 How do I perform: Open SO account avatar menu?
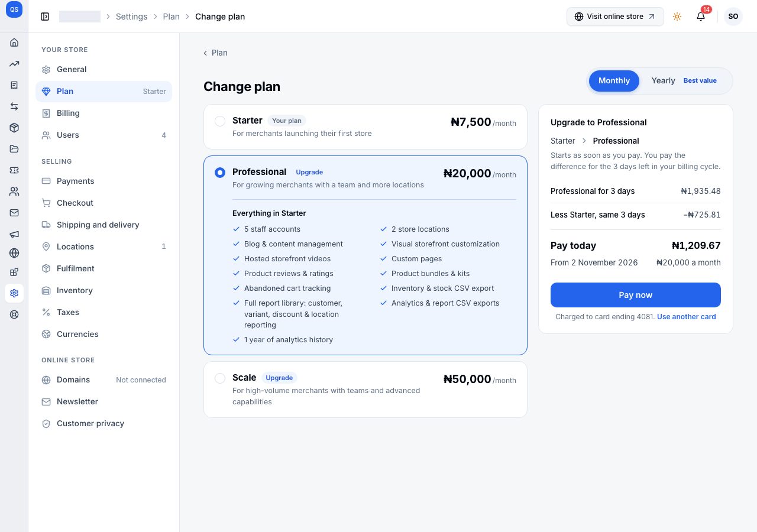(x=733, y=17)
